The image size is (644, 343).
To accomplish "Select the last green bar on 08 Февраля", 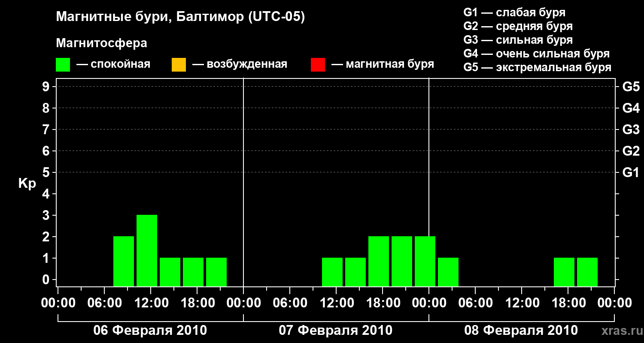I will [x=587, y=272].
